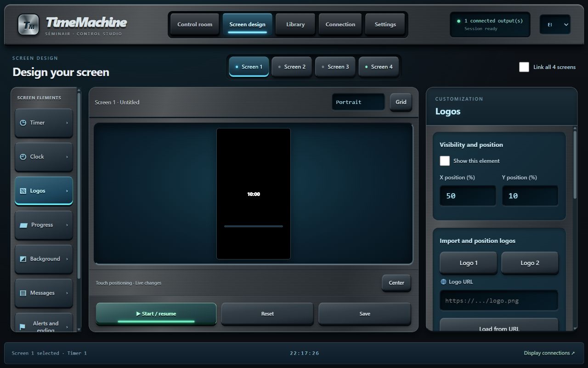This screenshot has height=368, width=588.
Task: Open the Portrait orientation dropdown
Action: pyautogui.click(x=358, y=102)
